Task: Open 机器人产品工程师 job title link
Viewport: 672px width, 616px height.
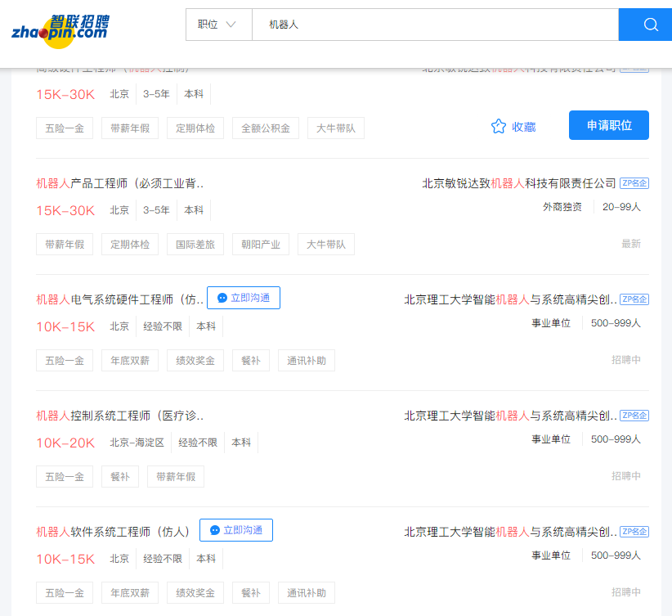Action: (119, 183)
